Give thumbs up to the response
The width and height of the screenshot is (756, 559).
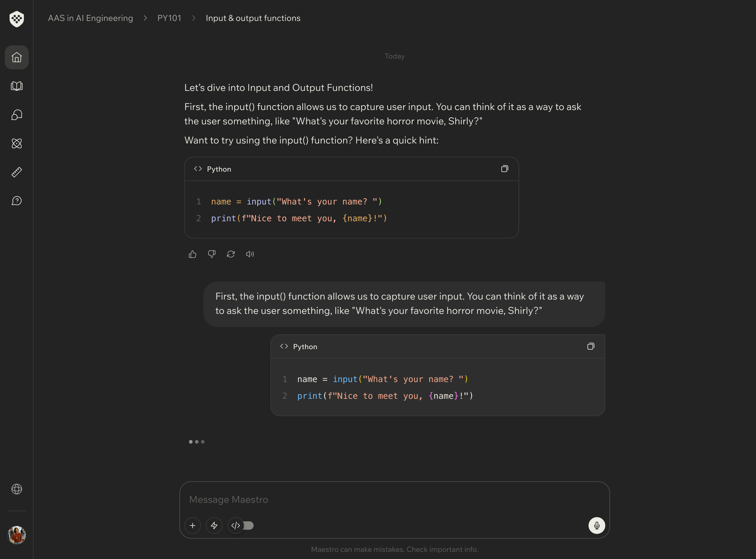click(192, 254)
